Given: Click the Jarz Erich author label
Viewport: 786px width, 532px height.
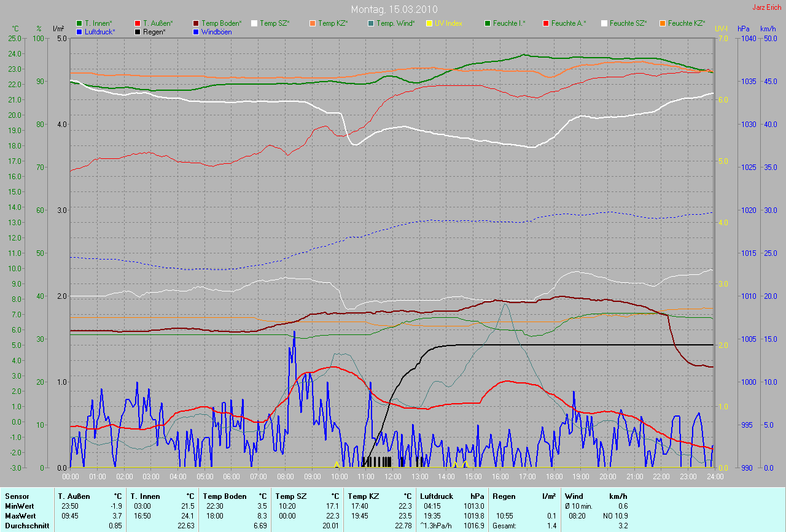Looking at the screenshot, I should (766, 7).
